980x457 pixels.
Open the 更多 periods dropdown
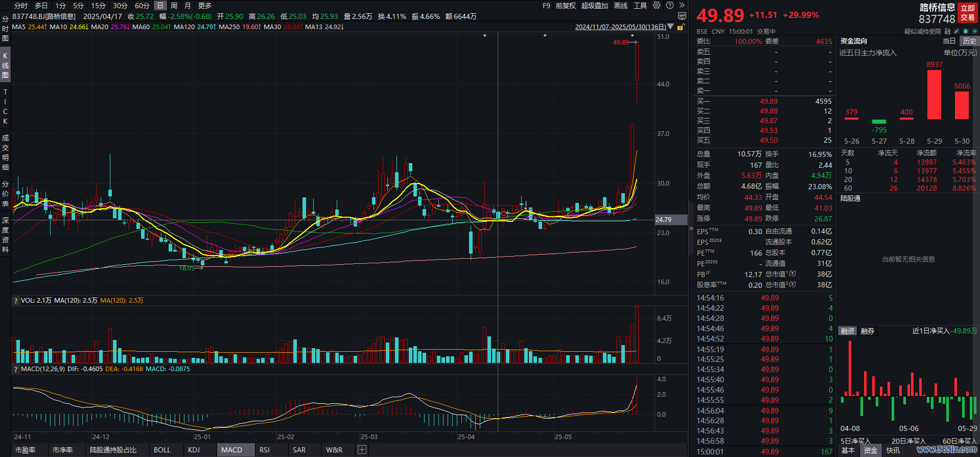pos(205,6)
